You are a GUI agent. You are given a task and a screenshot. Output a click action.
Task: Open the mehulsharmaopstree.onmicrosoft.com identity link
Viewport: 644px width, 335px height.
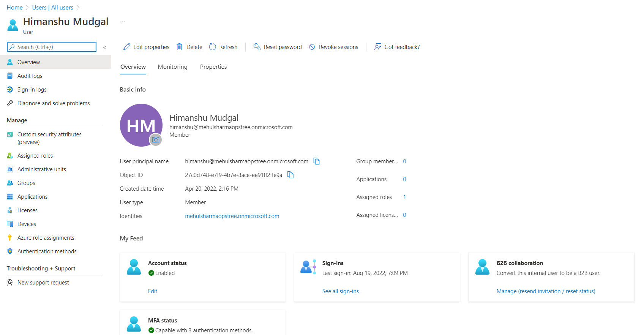coord(232,216)
